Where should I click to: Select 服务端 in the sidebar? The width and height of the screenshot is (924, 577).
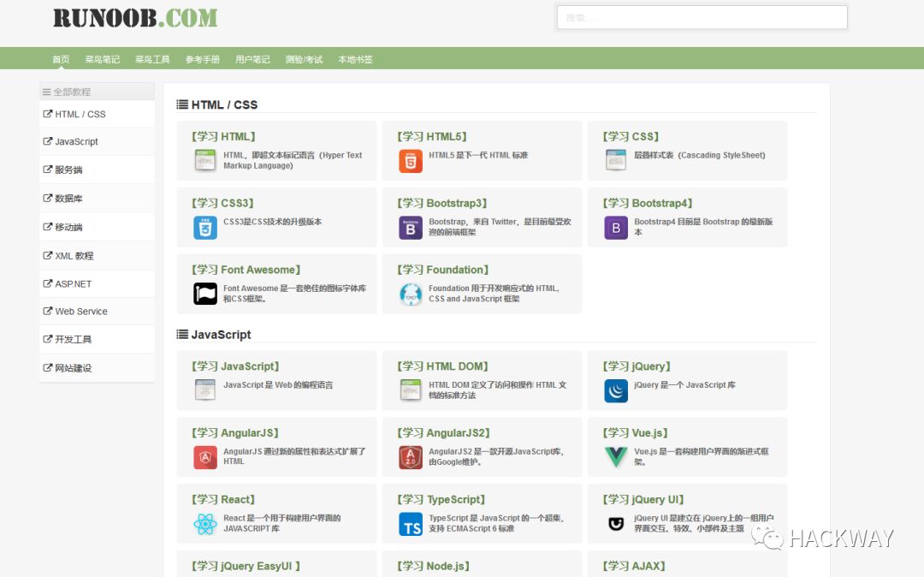click(68, 170)
